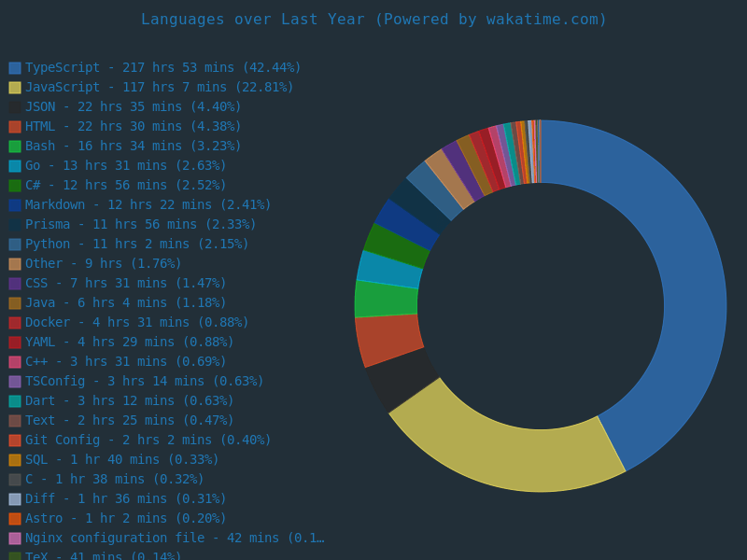
Task: Click the C# legend color swatch
Action: point(15,186)
